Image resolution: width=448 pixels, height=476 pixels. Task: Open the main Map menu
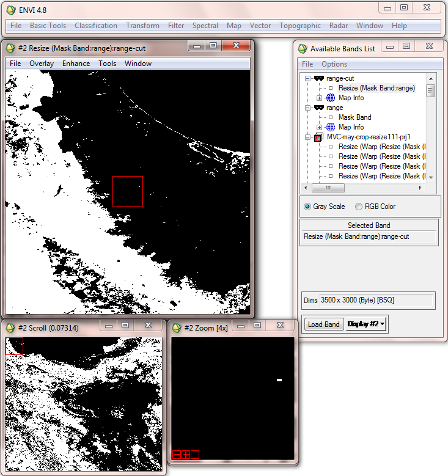pyautogui.click(x=234, y=26)
